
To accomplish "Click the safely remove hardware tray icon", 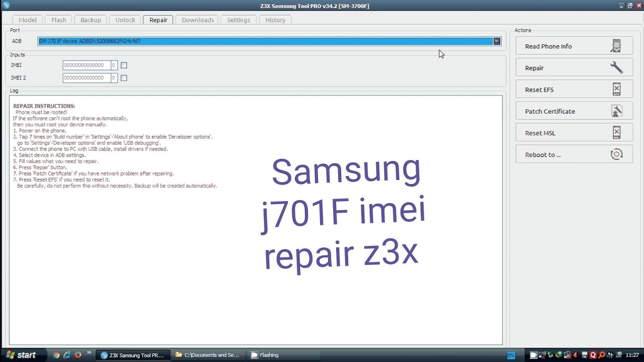I will pos(550,355).
